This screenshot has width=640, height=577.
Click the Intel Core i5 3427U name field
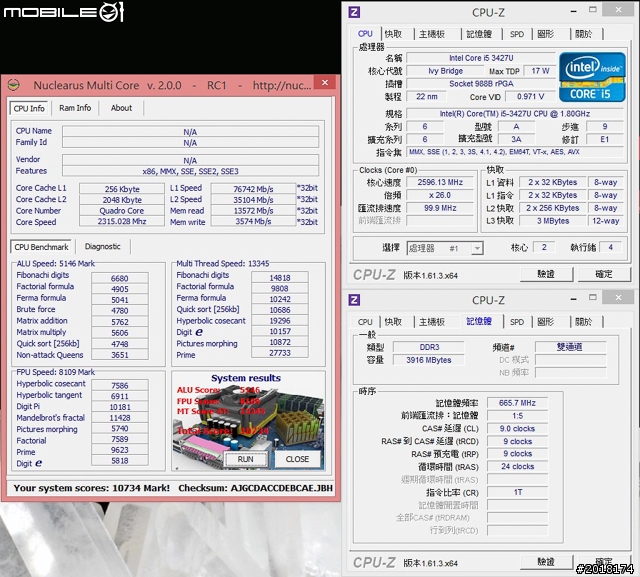[481, 58]
